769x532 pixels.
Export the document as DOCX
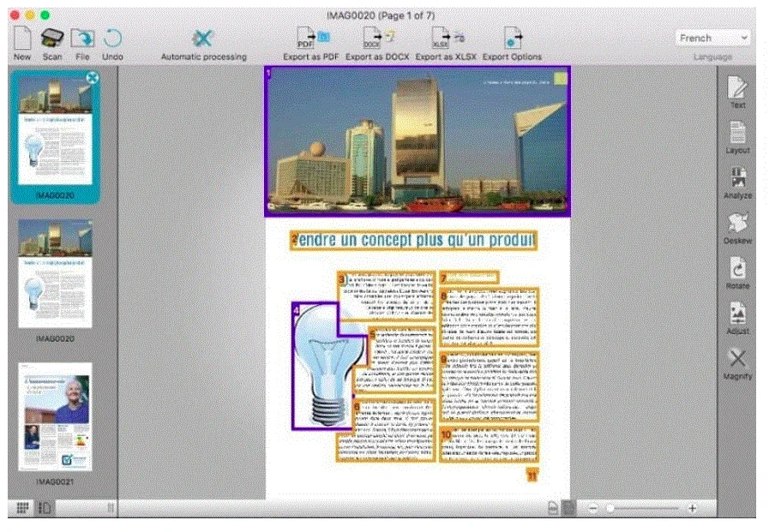(377, 44)
